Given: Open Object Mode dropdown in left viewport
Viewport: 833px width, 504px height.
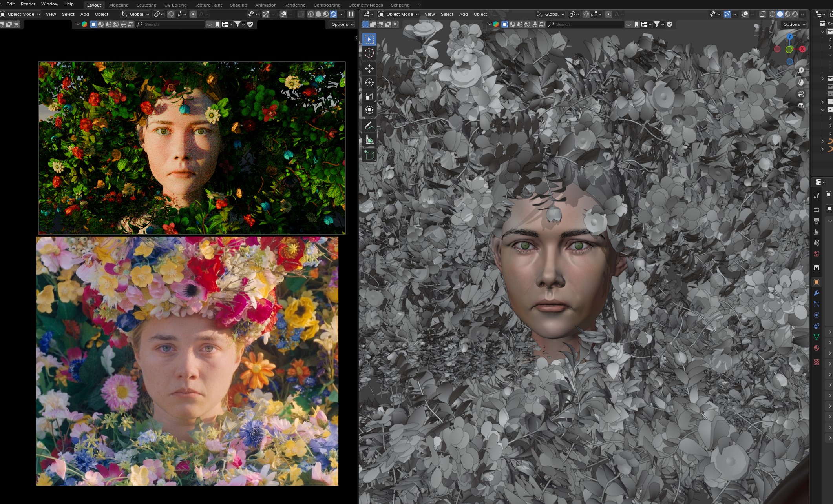Looking at the screenshot, I should point(21,14).
